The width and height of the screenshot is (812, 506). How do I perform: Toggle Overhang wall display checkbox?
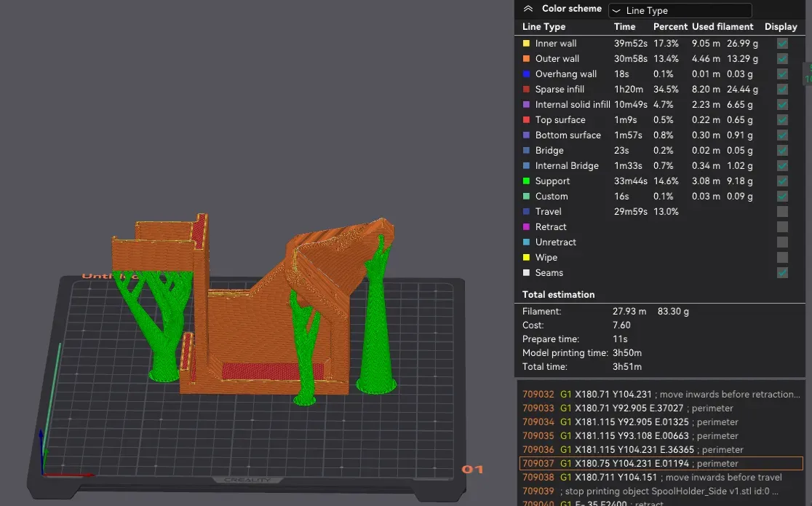pos(782,74)
